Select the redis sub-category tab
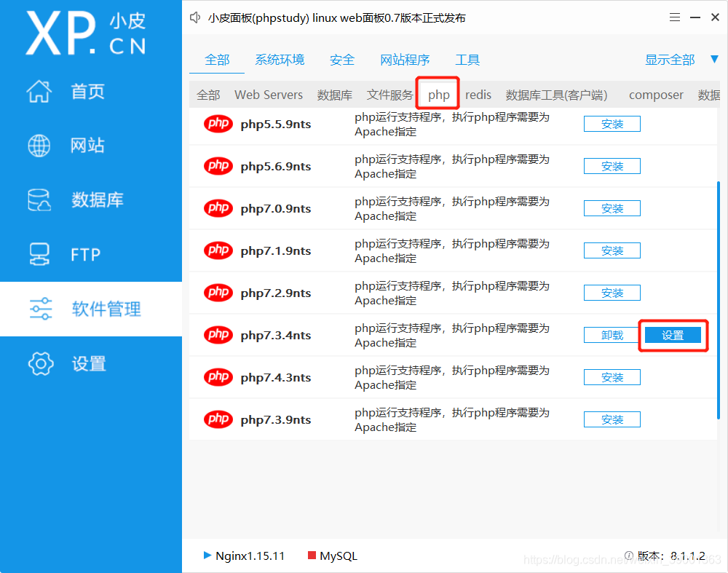The height and width of the screenshot is (573, 728). [478, 95]
